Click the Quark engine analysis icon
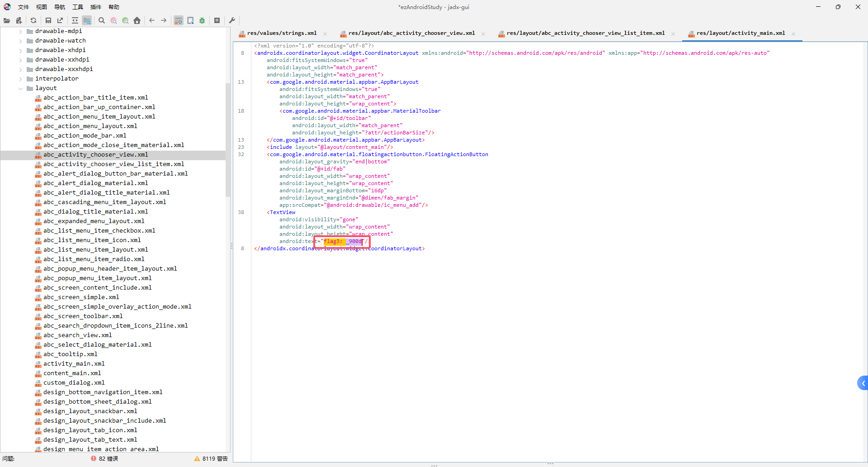This screenshot has width=868, height=467. pyautogui.click(x=190, y=20)
